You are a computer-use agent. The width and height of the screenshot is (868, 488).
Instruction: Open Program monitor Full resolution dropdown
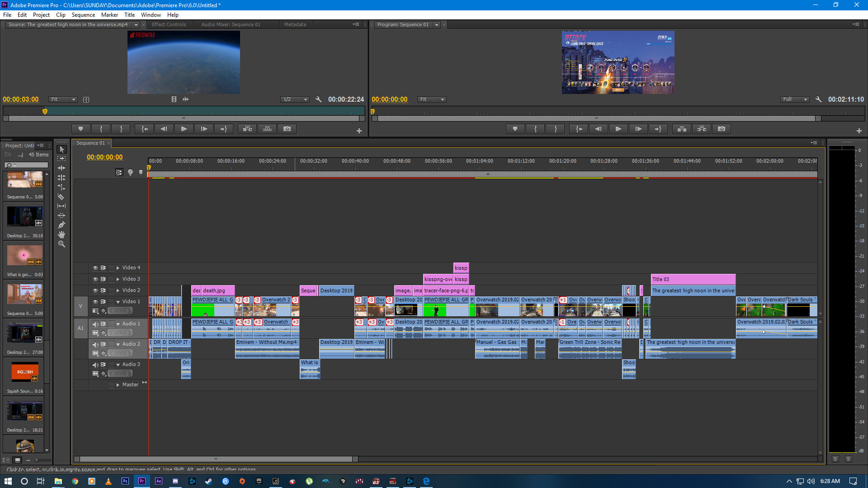(795, 99)
